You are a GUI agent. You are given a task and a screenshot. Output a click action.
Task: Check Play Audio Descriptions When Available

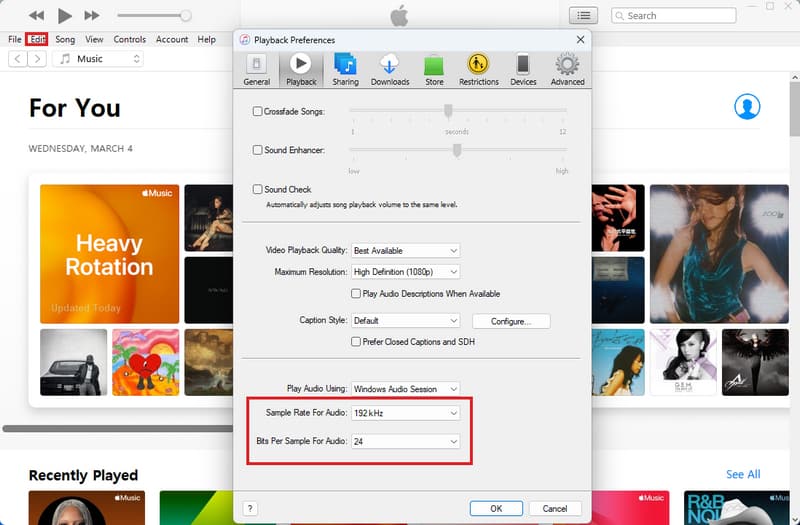(x=356, y=293)
